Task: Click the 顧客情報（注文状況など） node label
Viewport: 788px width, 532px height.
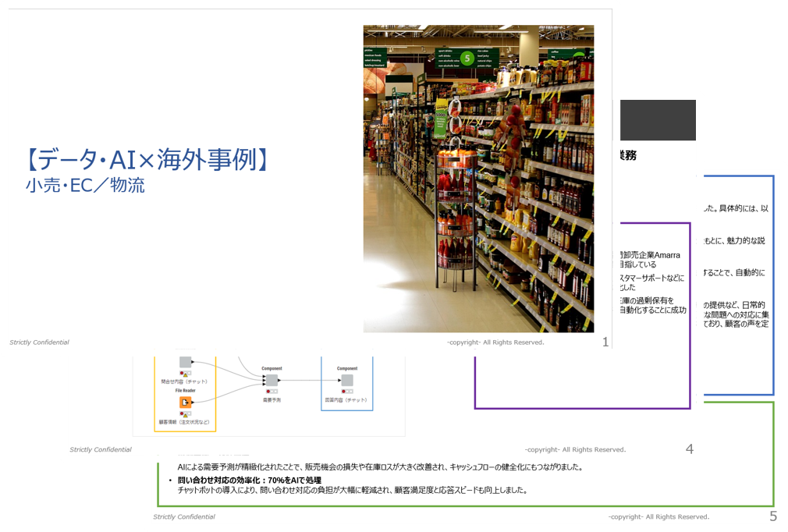Action: point(186,423)
